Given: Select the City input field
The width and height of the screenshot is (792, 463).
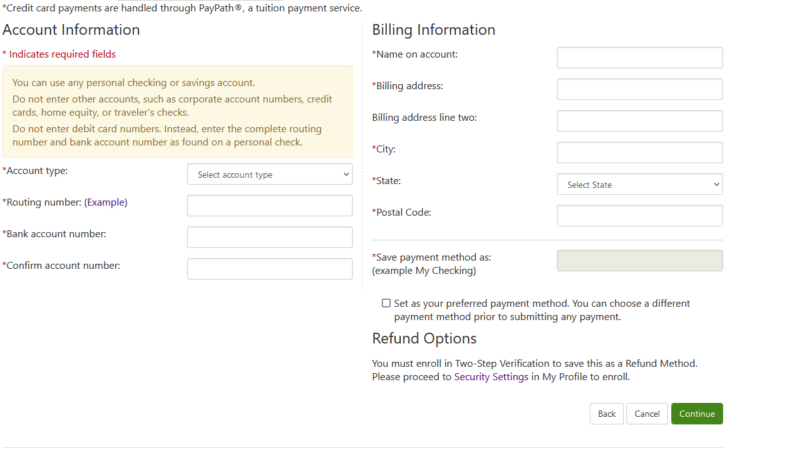Looking at the screenshot, I should click(x=639, y=153).
